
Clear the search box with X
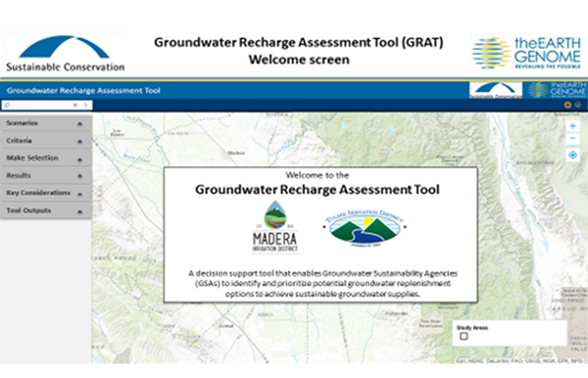(x=75, y=105)
